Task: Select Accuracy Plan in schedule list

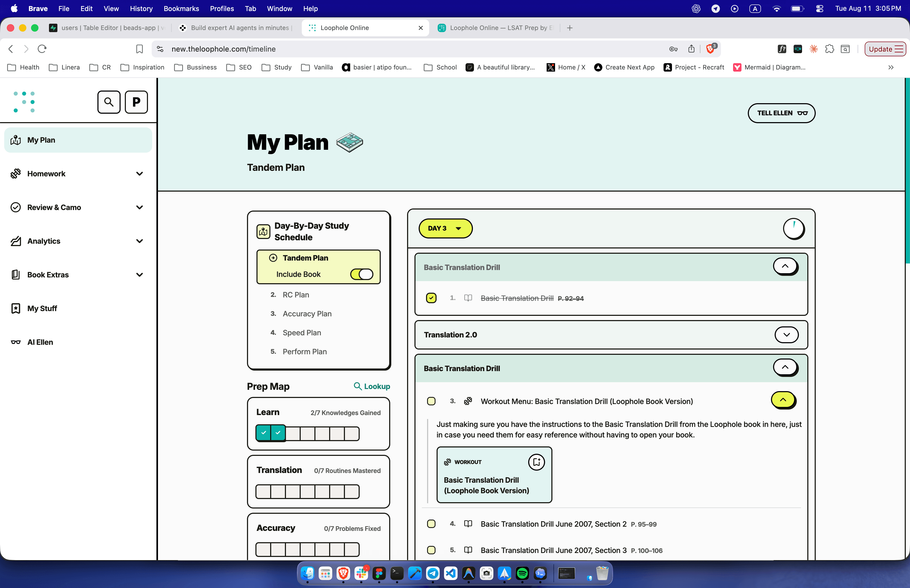Action: (x=307, y=314)
